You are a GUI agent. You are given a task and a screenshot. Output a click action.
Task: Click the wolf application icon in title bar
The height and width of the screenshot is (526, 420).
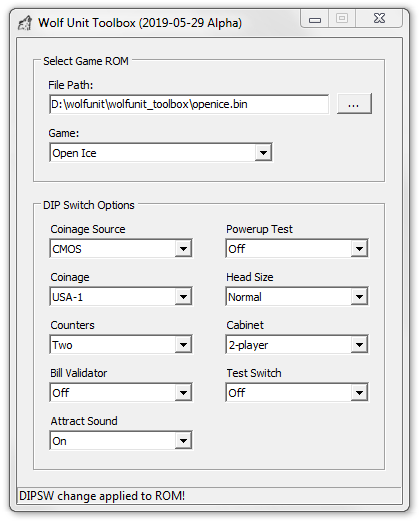25,23
